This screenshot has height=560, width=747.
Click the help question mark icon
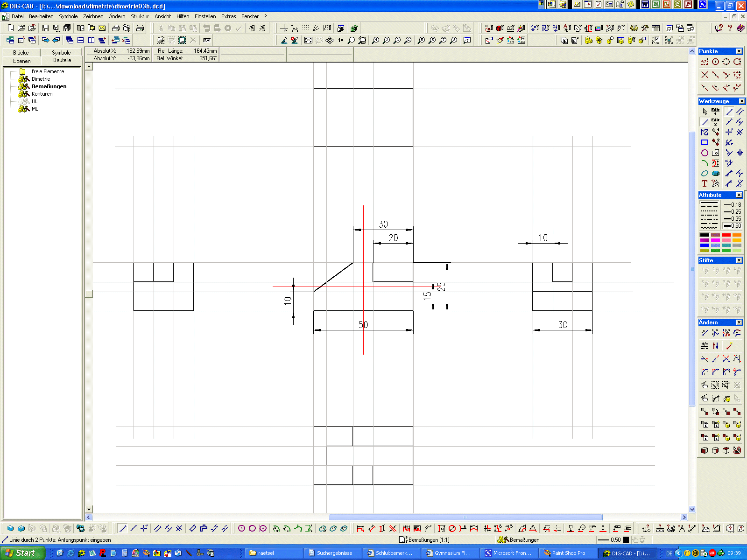[x=730, y=28]
